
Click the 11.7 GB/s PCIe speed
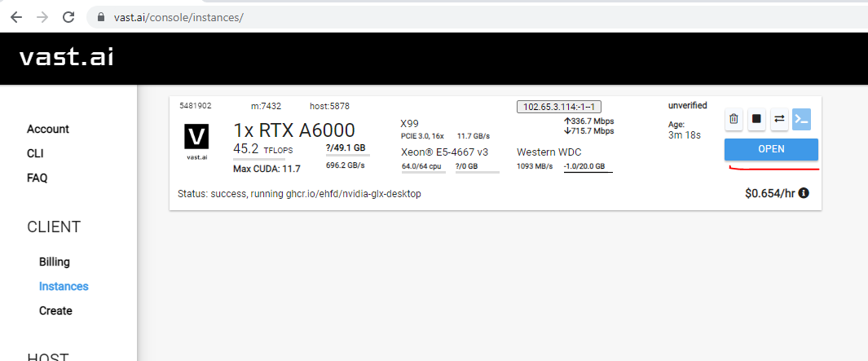(474, 135)
